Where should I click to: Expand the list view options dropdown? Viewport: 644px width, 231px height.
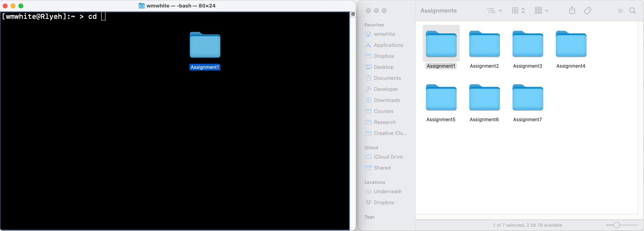coord(494,11)
